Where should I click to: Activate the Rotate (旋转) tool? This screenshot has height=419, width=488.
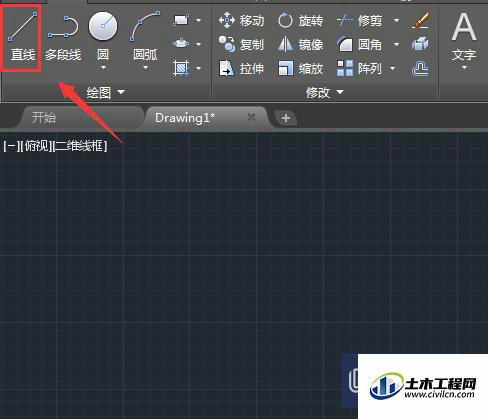(x=300, y=21)
